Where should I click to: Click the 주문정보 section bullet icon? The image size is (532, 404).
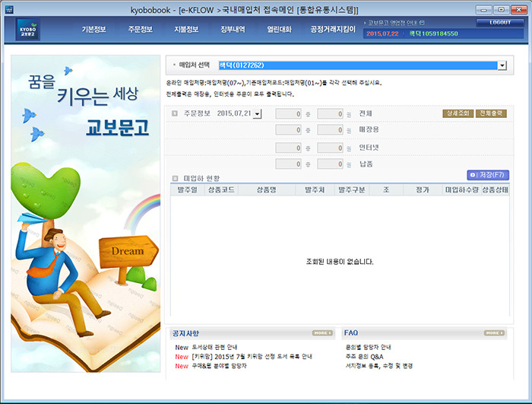point(175,113)
